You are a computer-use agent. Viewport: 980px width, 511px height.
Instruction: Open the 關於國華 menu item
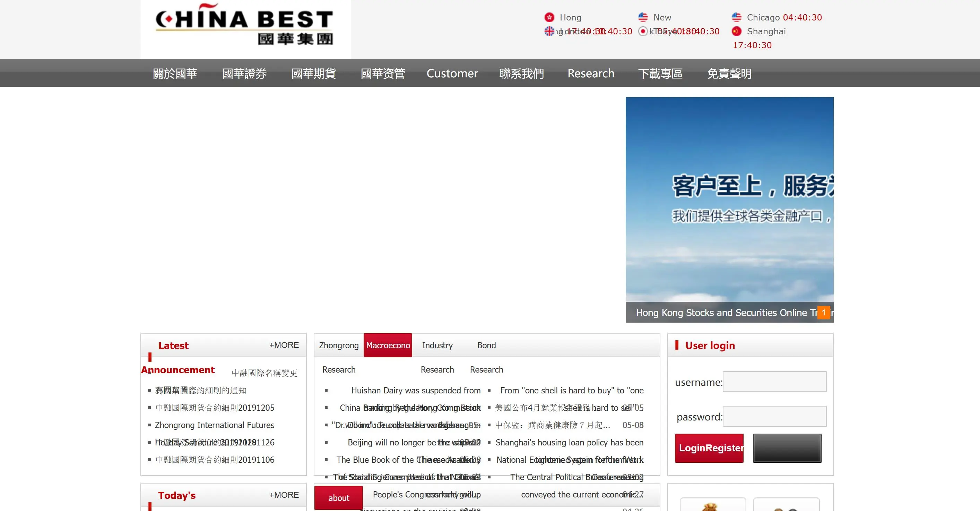click(175, 73)
